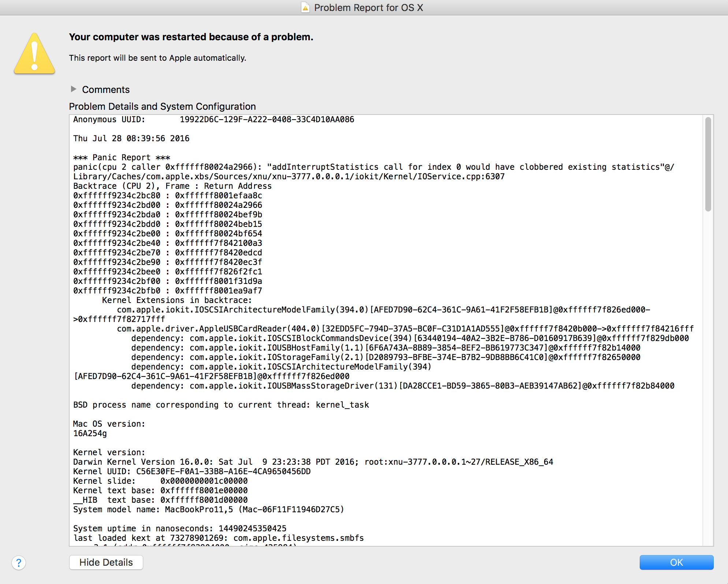Image resolution: width=728 pixels, height=584 pixels.
Task: Click the title bar document icon
Action: pos(305,7)
